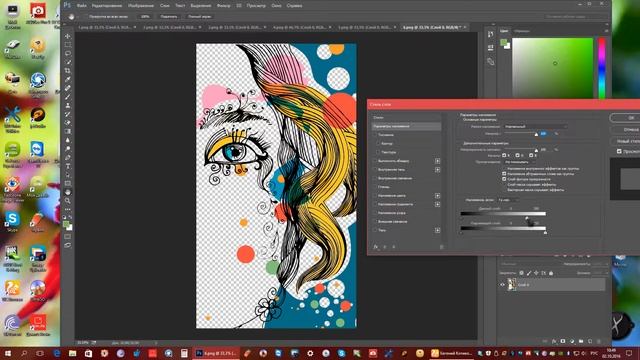Viewport: 640px width, 360px height.
Task: Click plus button next to gradient overlay
Action: point(438,204)
